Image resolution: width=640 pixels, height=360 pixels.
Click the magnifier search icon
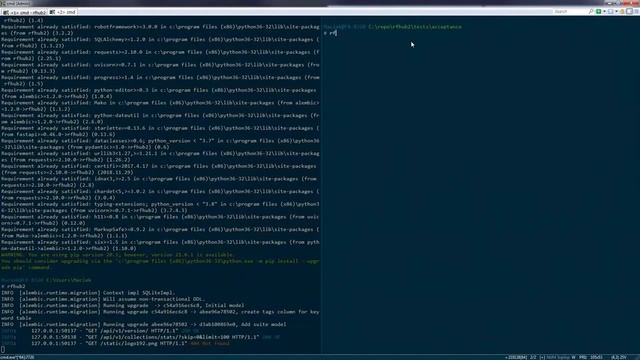tap(591, 11)
